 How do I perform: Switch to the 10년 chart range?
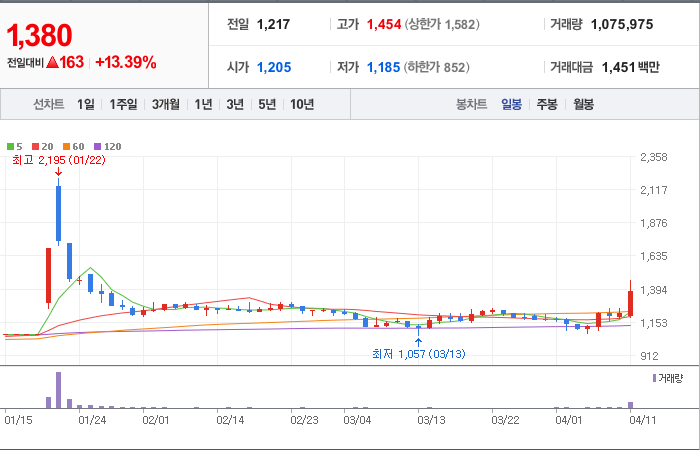(302, 104)
